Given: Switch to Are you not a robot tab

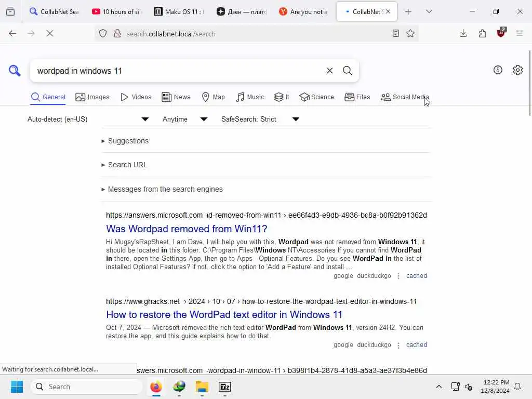Looking at the screenshot, I should click(304, 11).
